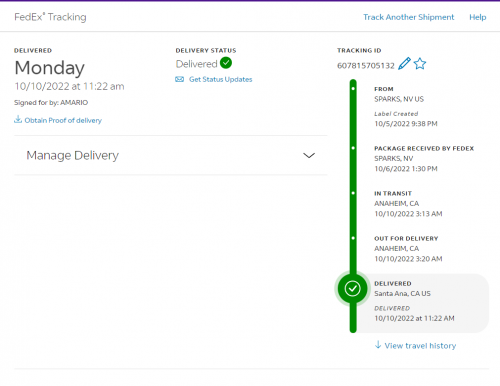This screenshot has width=500, height=386.
Task: Click the IN TRANSIT heading
Action: [x=393, y=193]
